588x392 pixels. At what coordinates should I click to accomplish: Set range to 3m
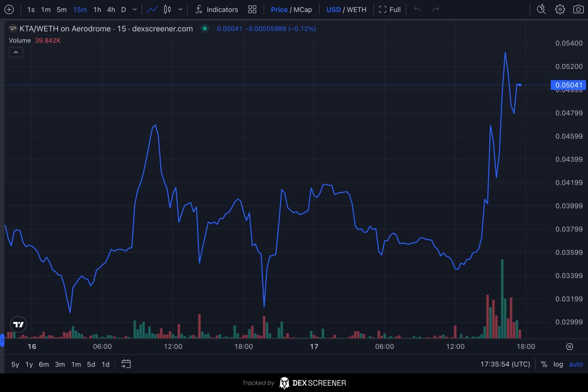point(60,364)
